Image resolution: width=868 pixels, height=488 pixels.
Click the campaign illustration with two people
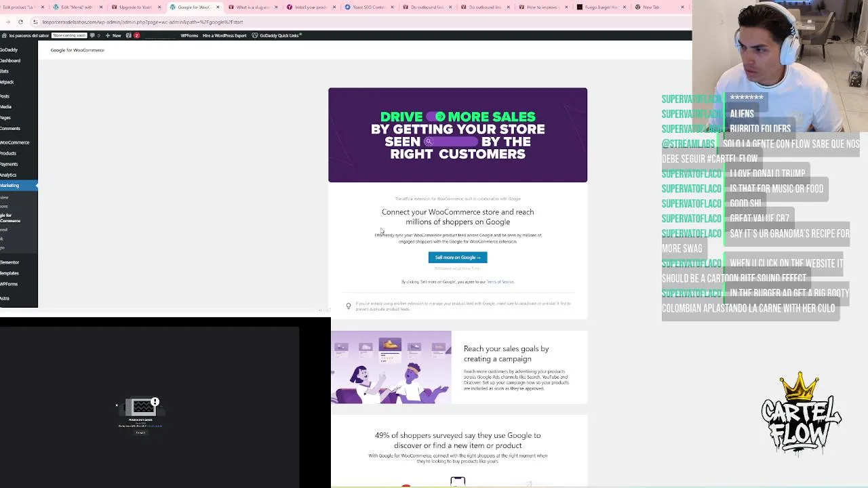click(391, 367)
